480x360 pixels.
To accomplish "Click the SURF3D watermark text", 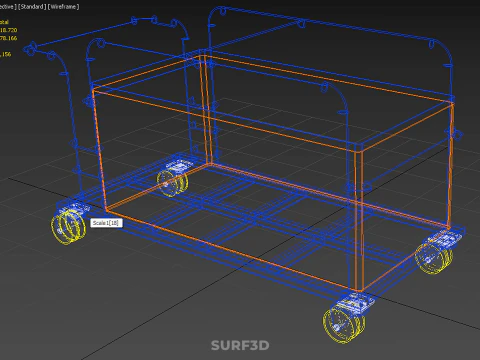I will click(x=240, y=345).
